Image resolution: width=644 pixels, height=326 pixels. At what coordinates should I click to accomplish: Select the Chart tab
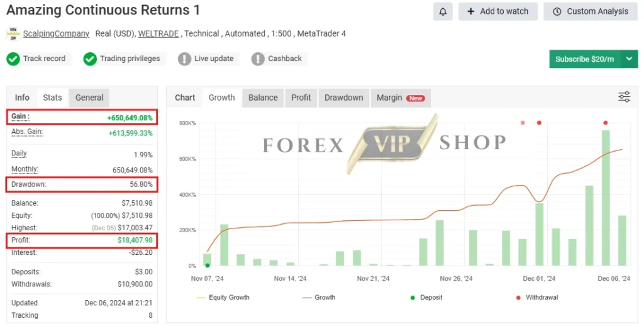click(185, 98)
